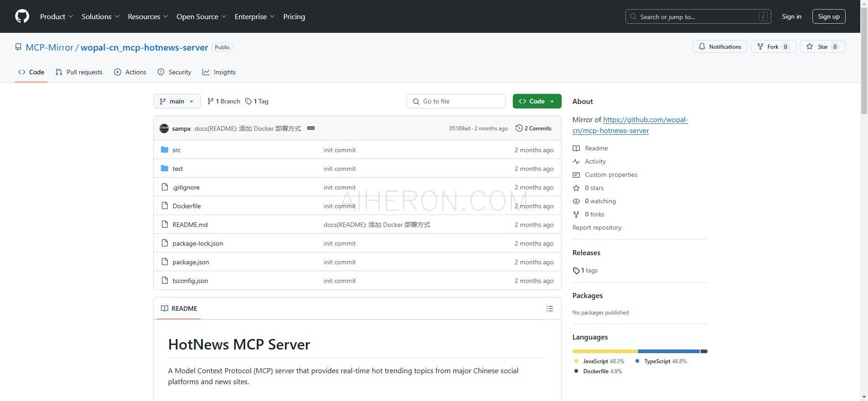Expand the commit message ellipsis button

311,129
